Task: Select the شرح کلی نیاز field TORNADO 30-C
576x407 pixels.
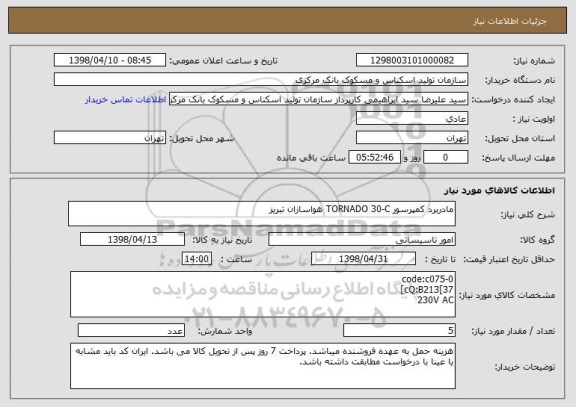Action: pyautogui.click(x=262, y=214)
